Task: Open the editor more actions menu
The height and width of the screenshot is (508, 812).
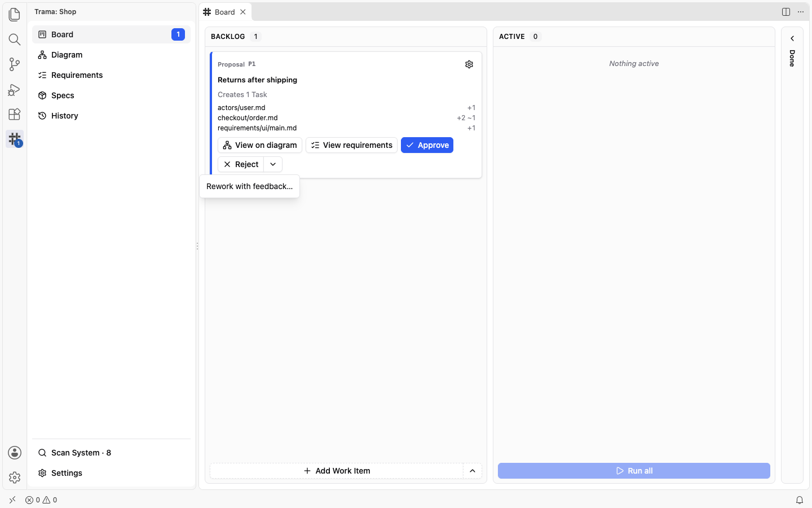Action: pyautogui.click(x=801, y=12)
